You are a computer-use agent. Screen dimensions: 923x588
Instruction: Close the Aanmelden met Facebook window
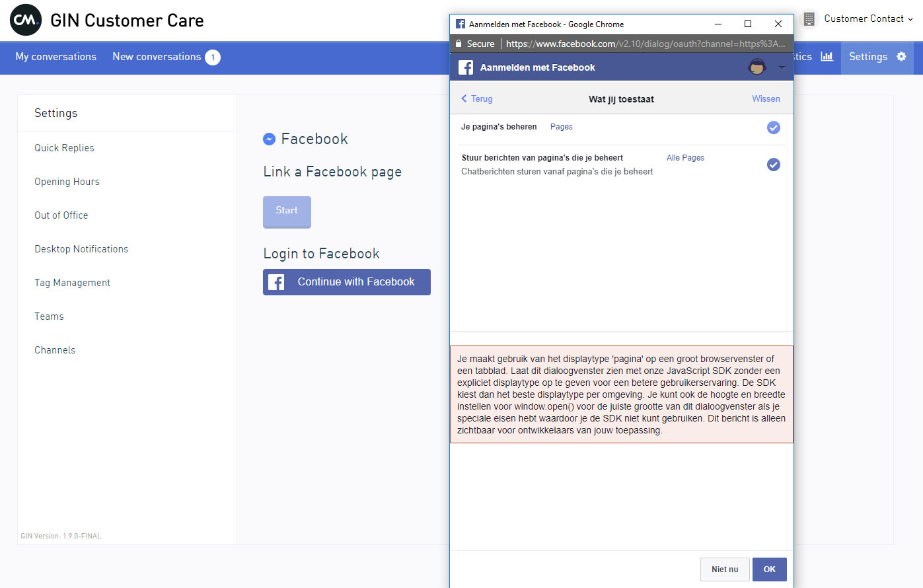pos(778,24)
